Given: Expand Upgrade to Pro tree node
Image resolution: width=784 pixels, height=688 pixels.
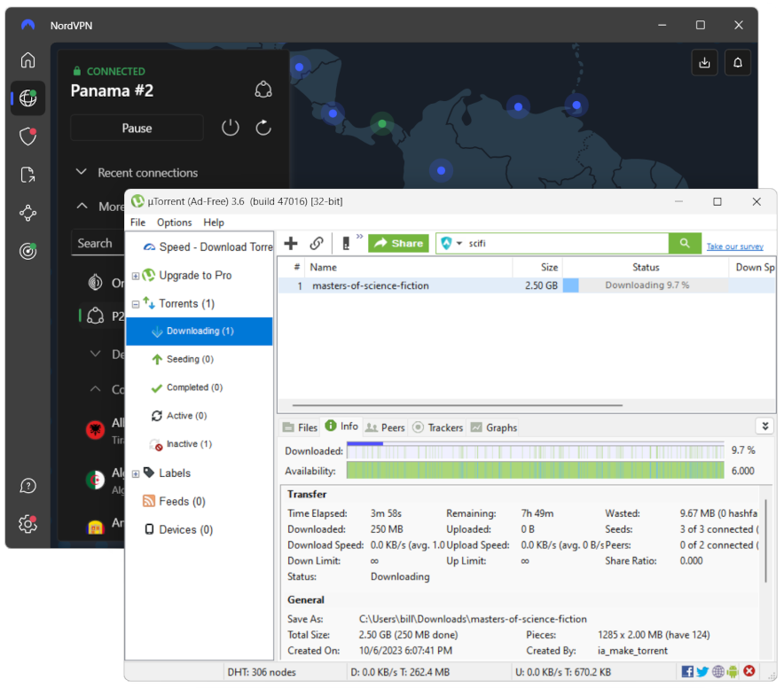Looking at the screenshot, I should (135, 276).
